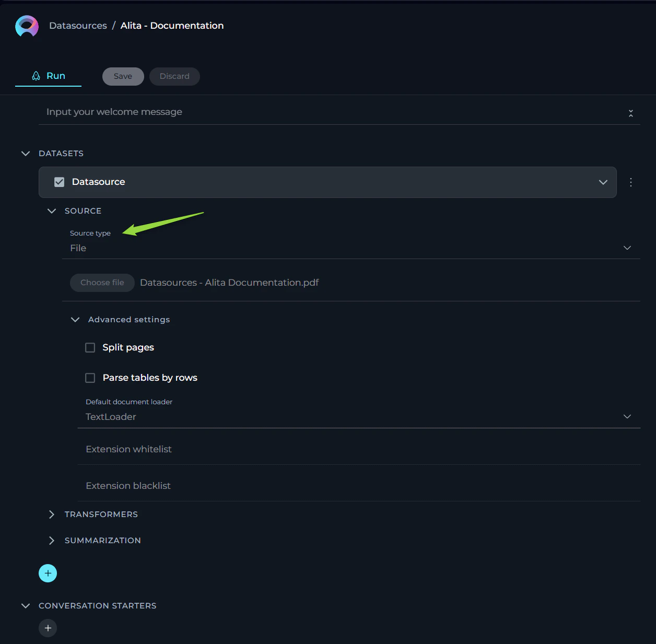Image resolution: width=656 pixels, height=644 pixels.
Task: Collapse the welcome message field using its chevron icon
Action: (630, 112)
